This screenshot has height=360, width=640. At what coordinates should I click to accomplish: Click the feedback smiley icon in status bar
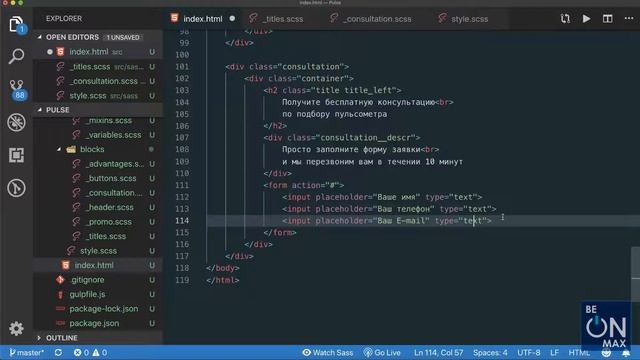pyautogui.click(x=606, y=353)
